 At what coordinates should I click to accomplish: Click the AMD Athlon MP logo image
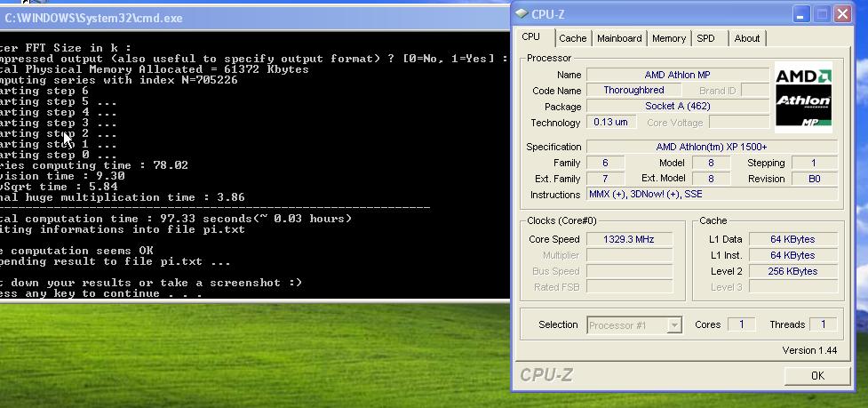[x=803, y=98]
